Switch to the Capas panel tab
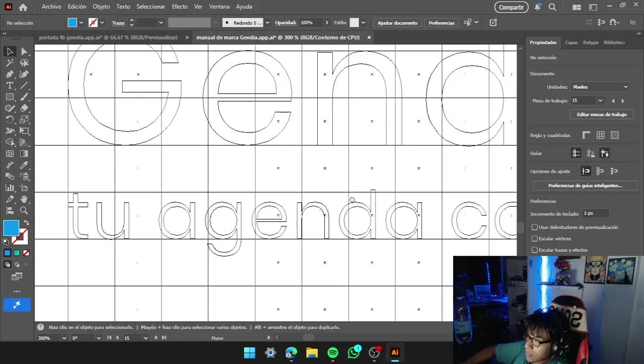The height and width of the screenshot is (364, 644). (x=571, y=42)
